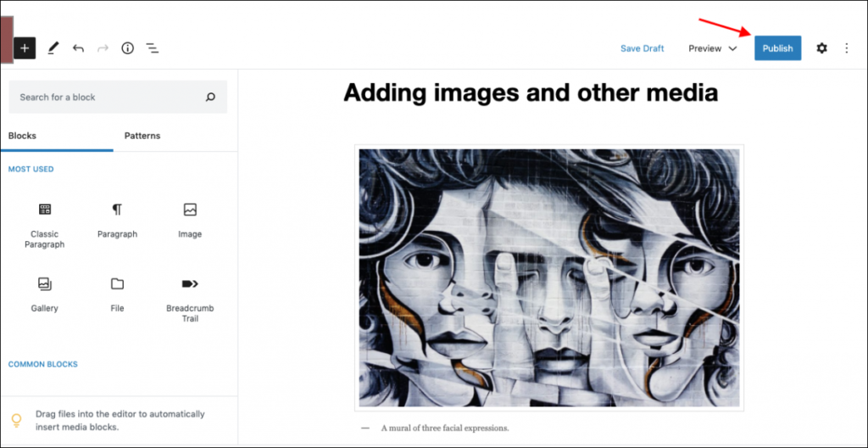Toggle the settings gear sidebar

pos(822,48)
